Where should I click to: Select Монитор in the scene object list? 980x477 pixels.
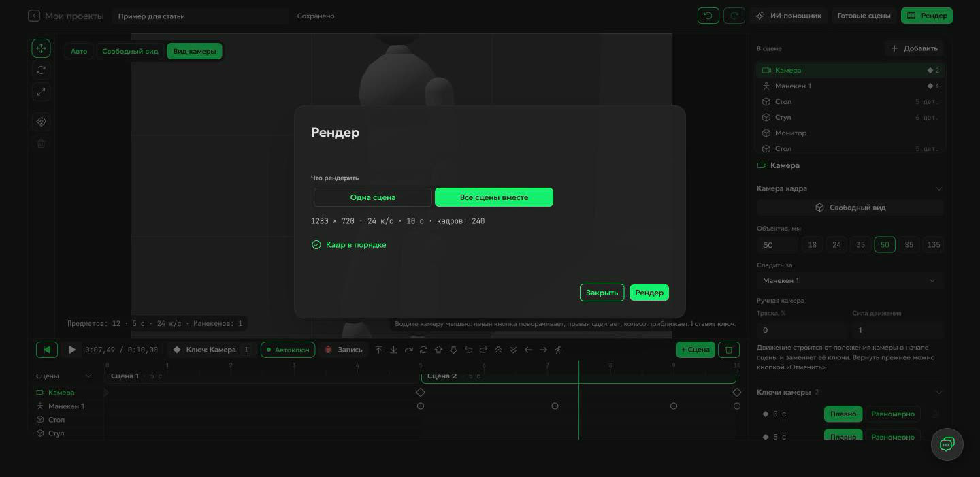[x=849, y=133]
